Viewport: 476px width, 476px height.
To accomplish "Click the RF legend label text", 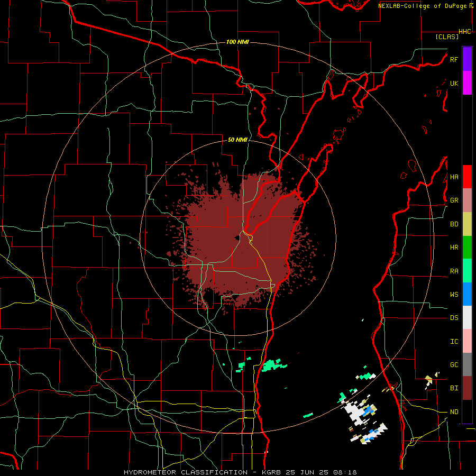I will (x=454, y=59).
